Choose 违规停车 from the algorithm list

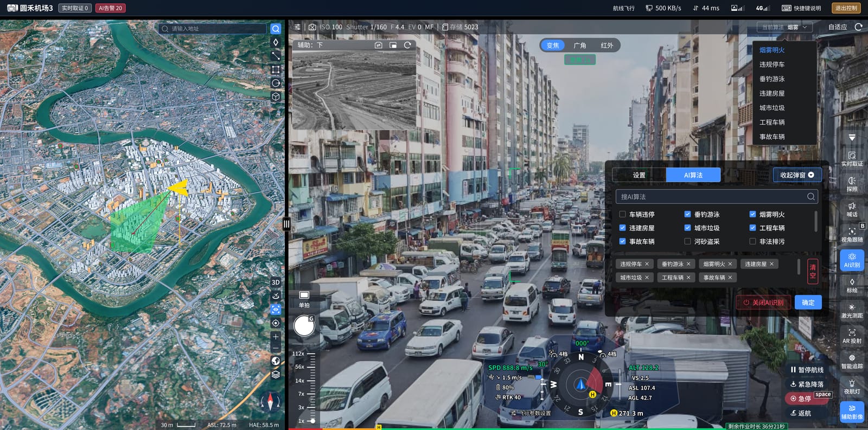click(771, 65)
